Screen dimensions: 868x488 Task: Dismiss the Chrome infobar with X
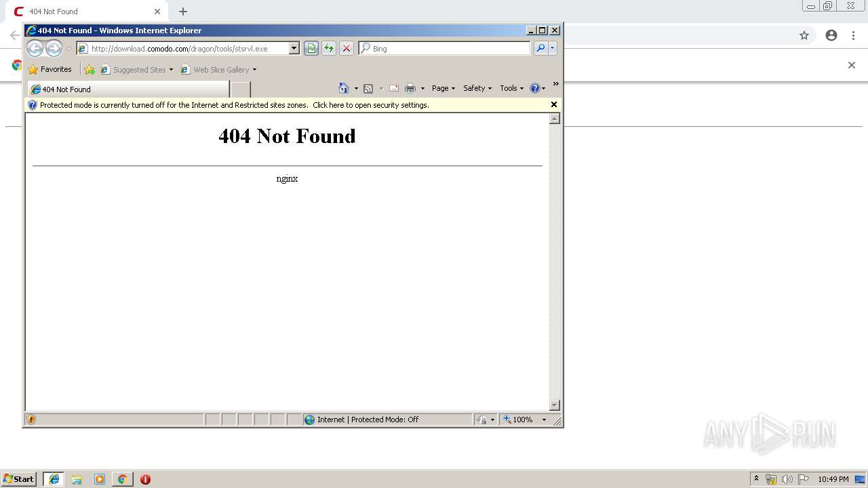(x=852, y=65)
